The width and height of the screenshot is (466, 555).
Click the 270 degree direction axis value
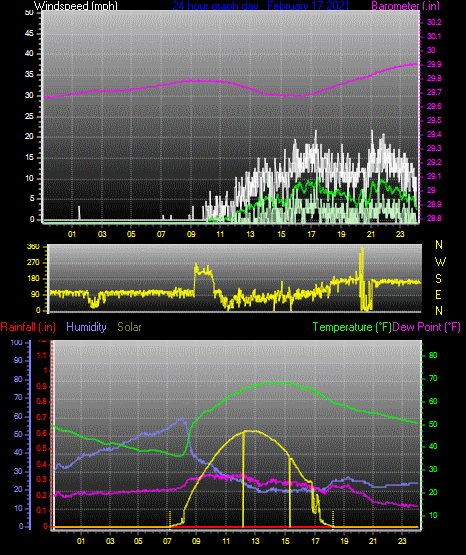33,263
